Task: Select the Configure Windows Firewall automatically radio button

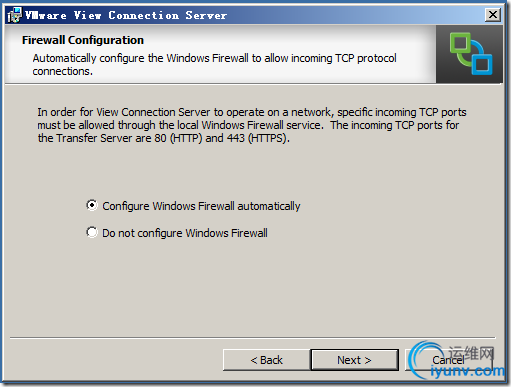Action: click(92, 205)
